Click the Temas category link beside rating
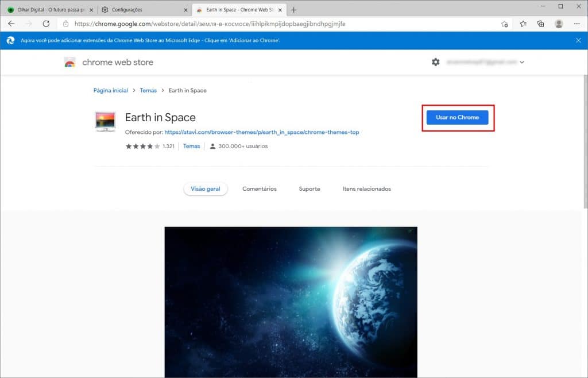The height and width of the screenshot is (378, 588). click(192, 146)
